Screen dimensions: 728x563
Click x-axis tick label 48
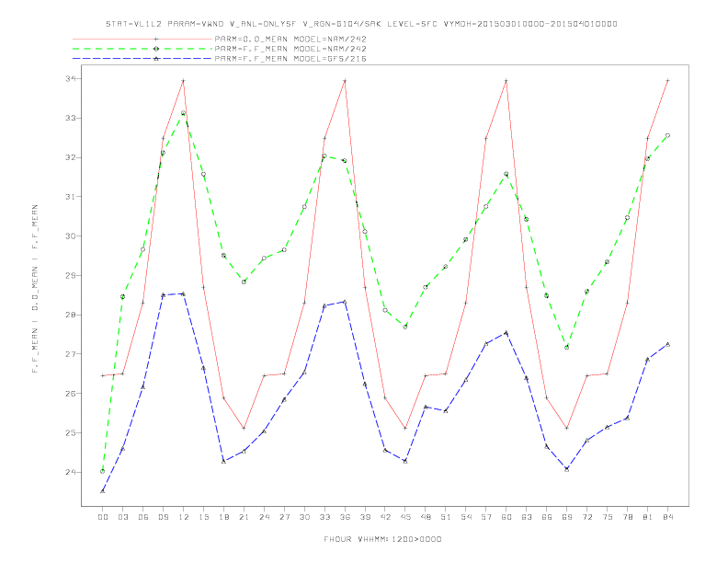(426, 517)
